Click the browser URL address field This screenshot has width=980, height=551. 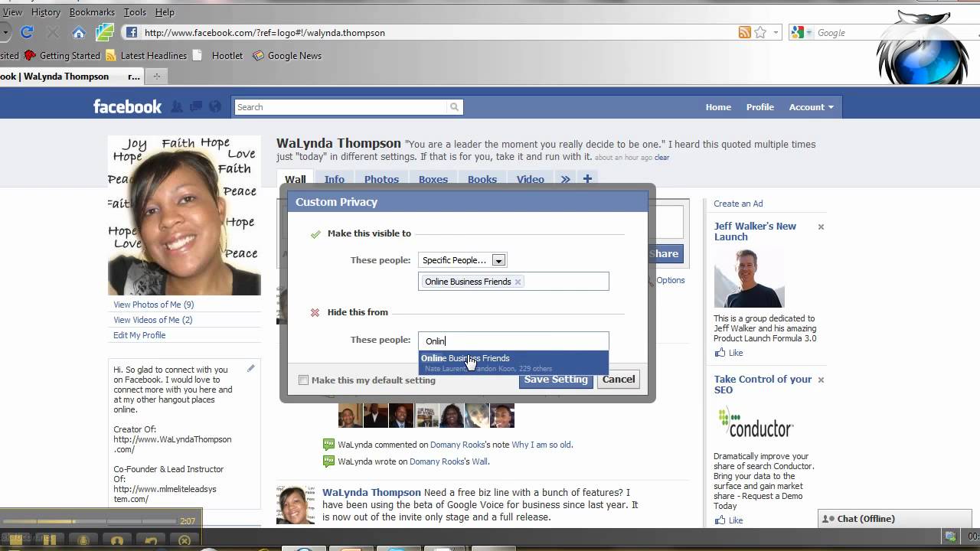tap(436, 32)
